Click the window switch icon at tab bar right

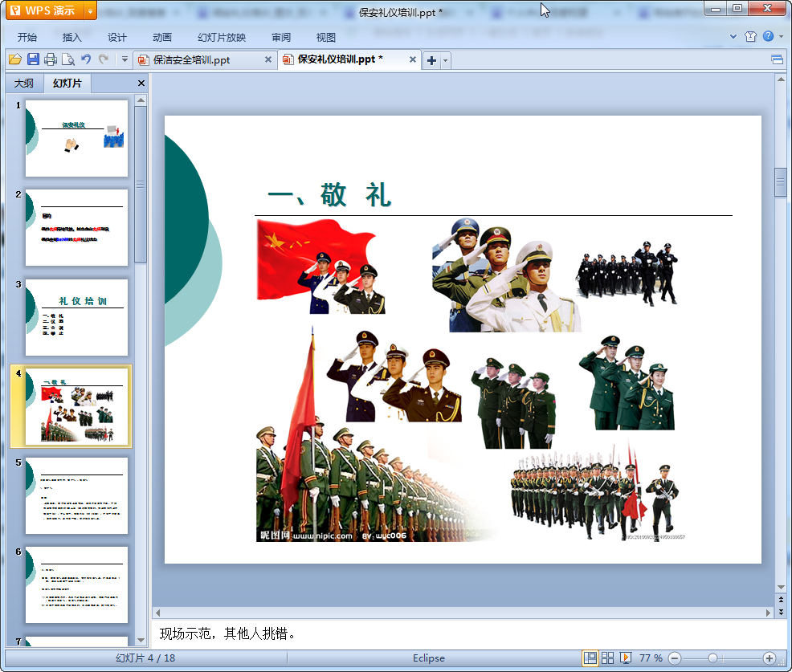tap(778, 60)
